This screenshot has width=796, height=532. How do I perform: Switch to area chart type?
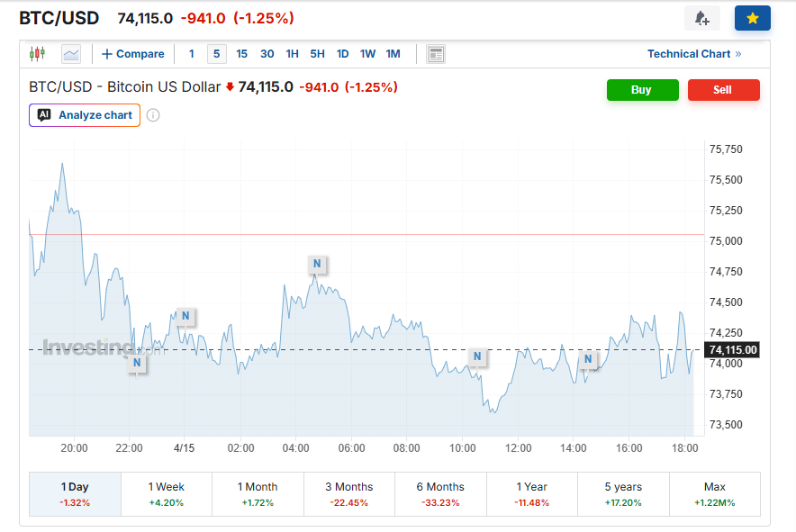(71, 54)
